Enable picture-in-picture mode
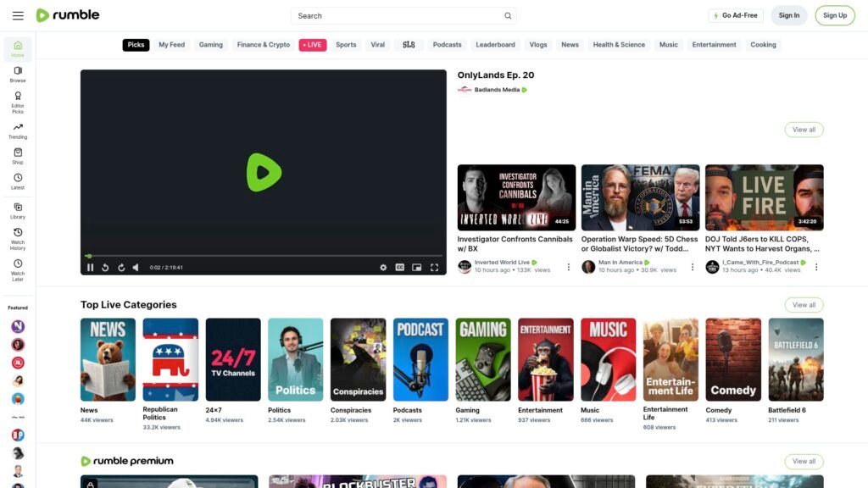The width and height of the screenshot is (868, 488). (x=417, y=268)
